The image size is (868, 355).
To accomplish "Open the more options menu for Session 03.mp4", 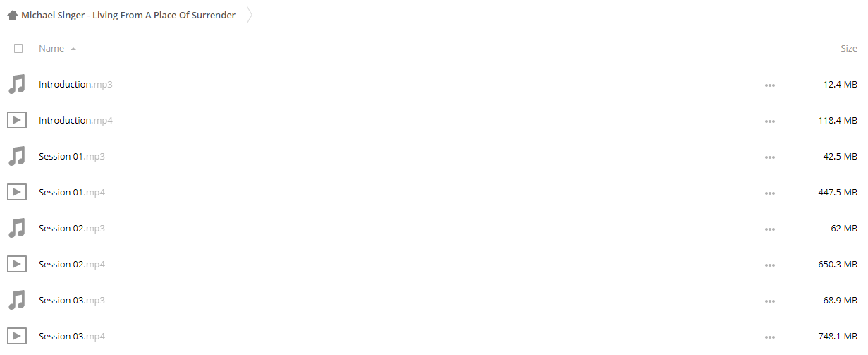I will tap(769, 337).
